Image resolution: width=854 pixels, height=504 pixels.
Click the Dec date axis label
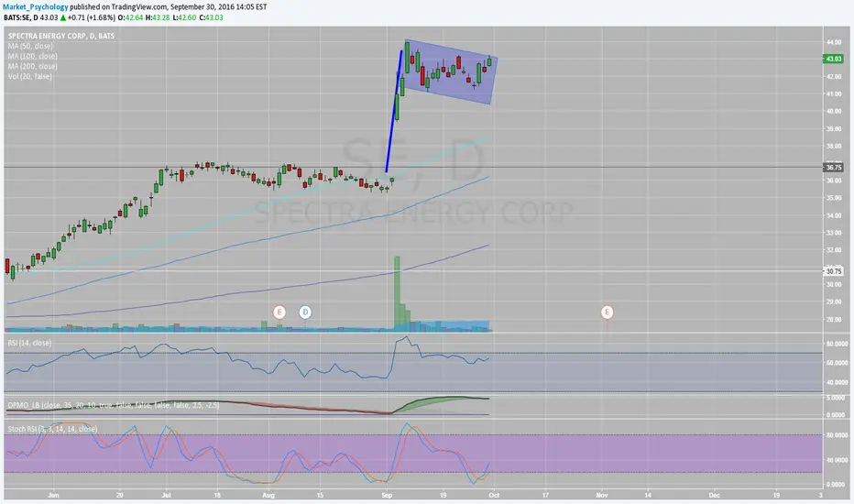click(714, 495)
